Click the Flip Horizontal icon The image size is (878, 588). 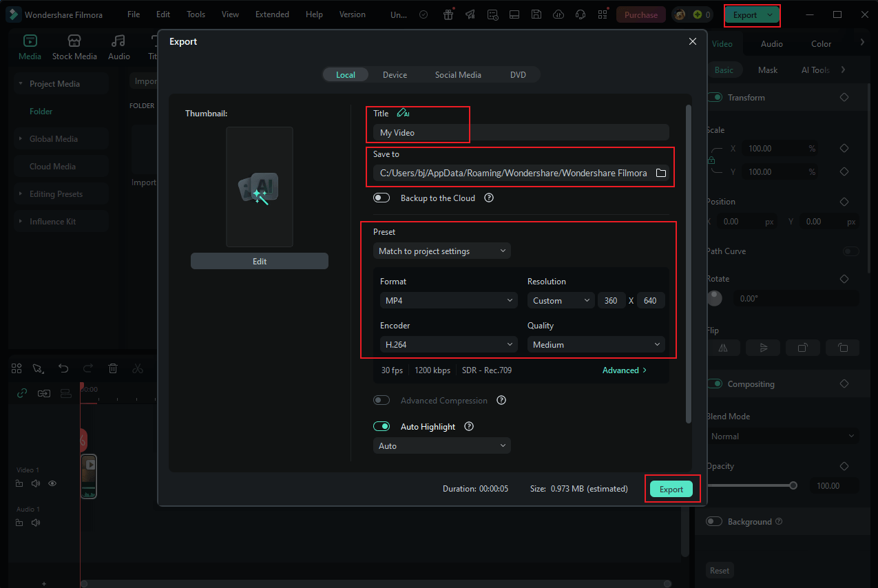coord(723,348)
